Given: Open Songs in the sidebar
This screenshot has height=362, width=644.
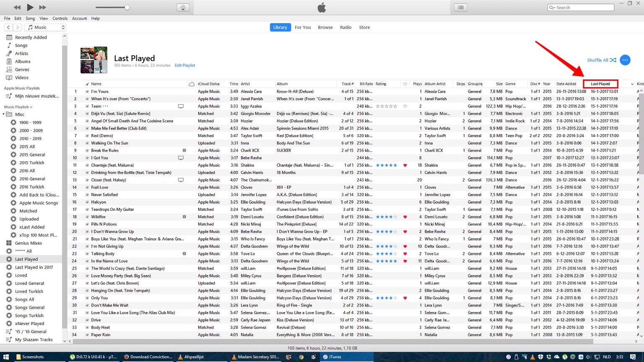Looking at the screenshot, I should coord(21,45).
